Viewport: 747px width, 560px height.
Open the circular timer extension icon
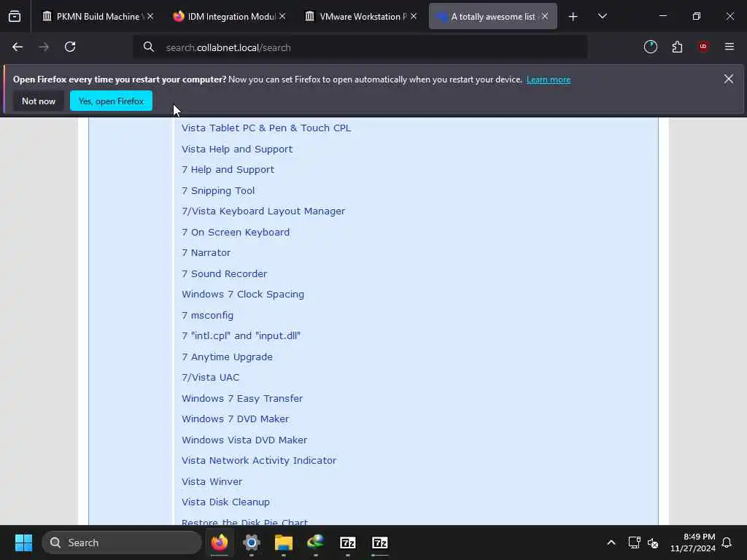coord(650,47)
